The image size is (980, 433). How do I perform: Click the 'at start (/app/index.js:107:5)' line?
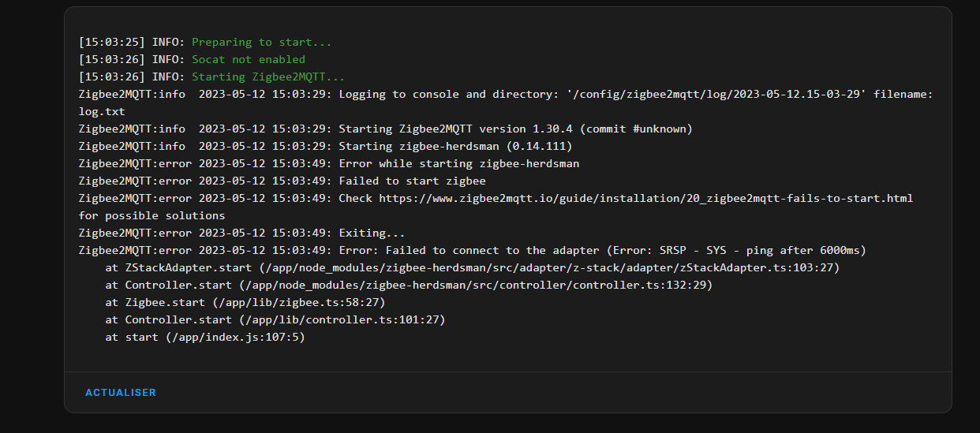pos(205,337)
